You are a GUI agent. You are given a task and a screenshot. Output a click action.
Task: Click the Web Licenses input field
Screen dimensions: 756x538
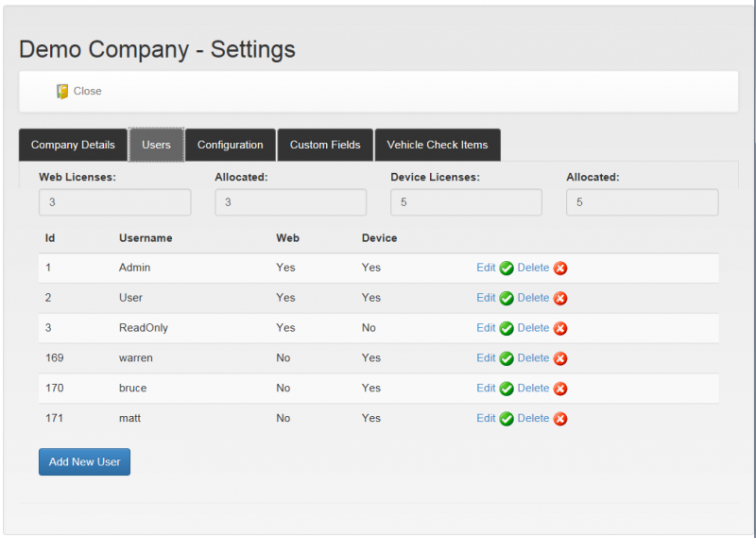(114, 202)
